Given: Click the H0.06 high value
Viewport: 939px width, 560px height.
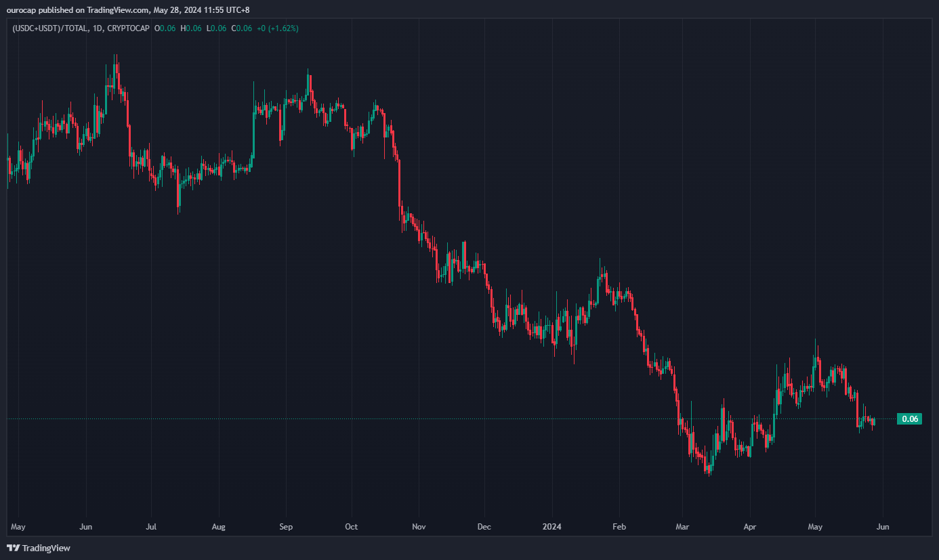Looking at the screenshot, I should (190, 28).
